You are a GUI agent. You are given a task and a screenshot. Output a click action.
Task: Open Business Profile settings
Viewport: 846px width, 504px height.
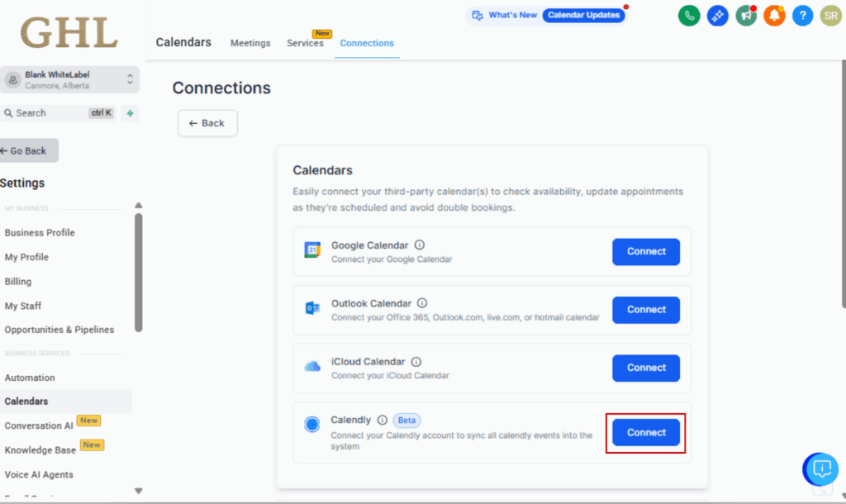[40, 232]
